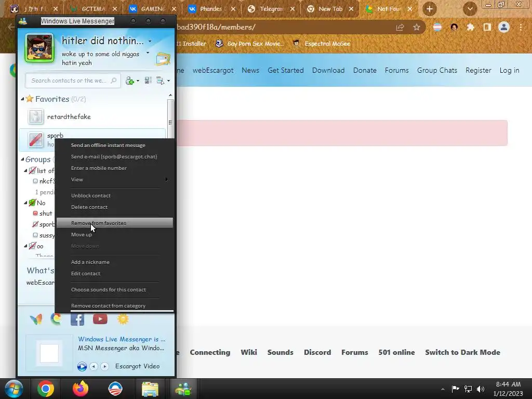Launch Firefox from the taskbar
Screen dimensions: 532x399
pos(81,389)
